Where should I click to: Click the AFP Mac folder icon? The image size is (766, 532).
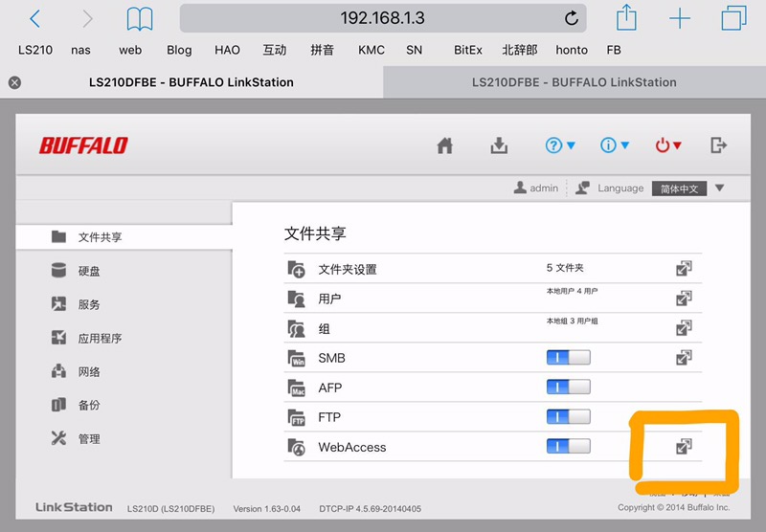click(x=296, y=388)
